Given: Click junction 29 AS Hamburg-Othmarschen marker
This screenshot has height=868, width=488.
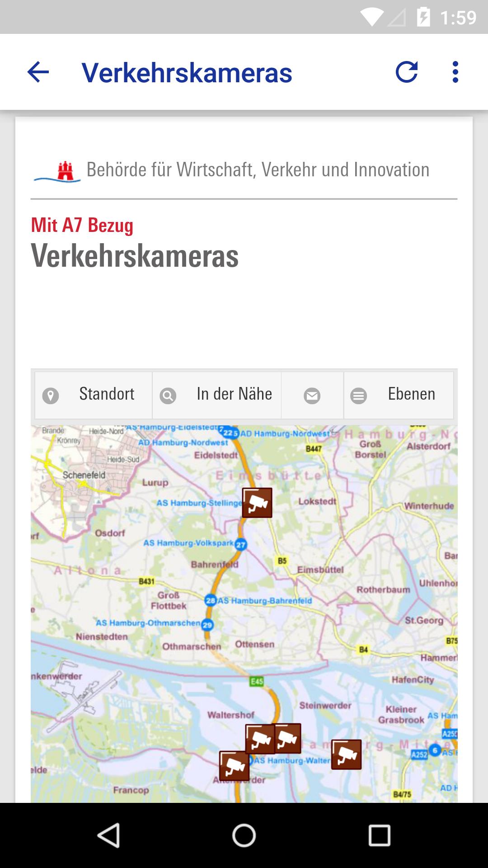Looking at the screenshot, I should [207, 625].
